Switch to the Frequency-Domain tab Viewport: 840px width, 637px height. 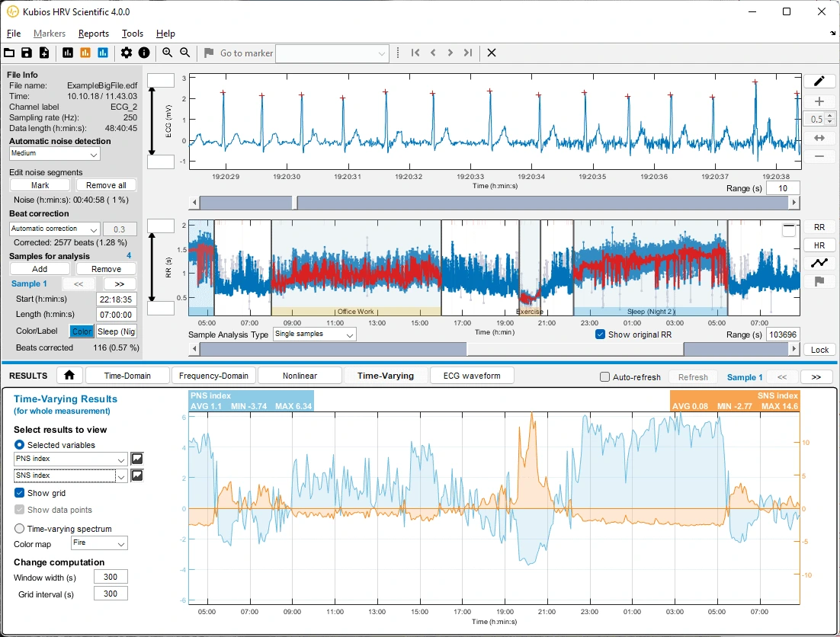click(213, 376)
